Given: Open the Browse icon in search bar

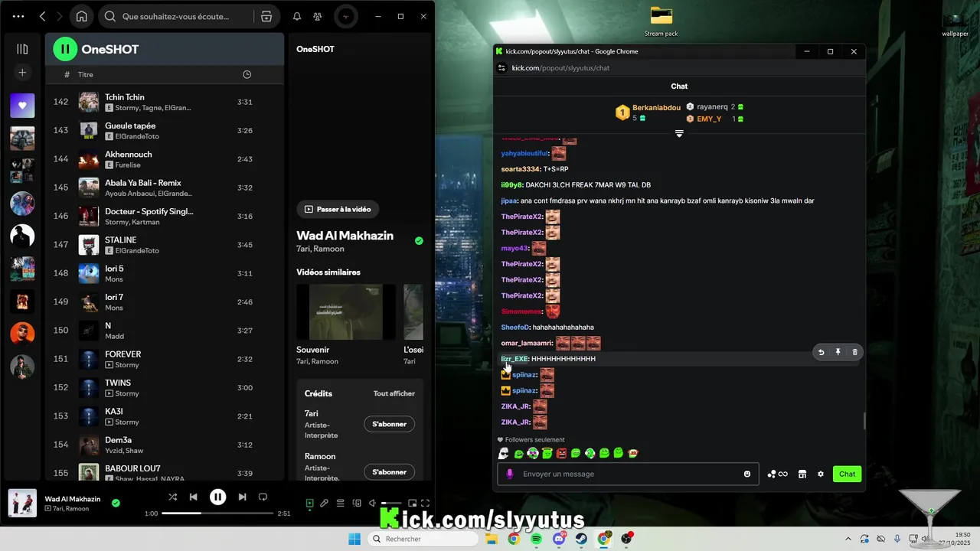Looking at the screenshot, I should pos(266,16).
